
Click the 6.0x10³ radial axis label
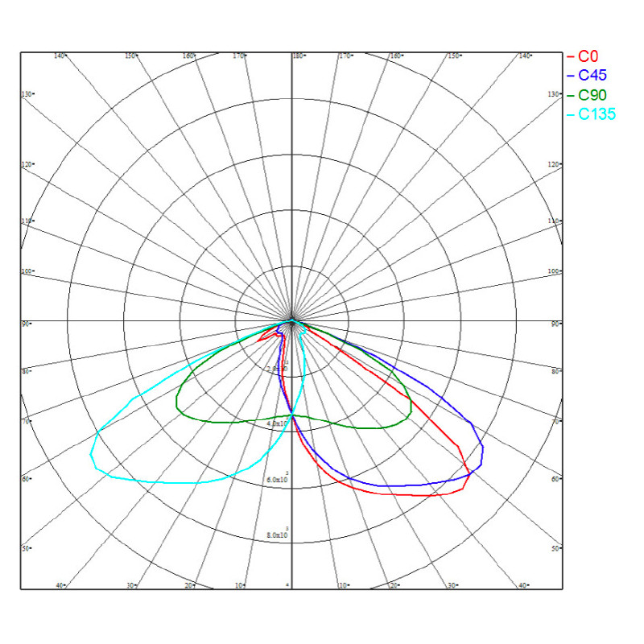278,478
